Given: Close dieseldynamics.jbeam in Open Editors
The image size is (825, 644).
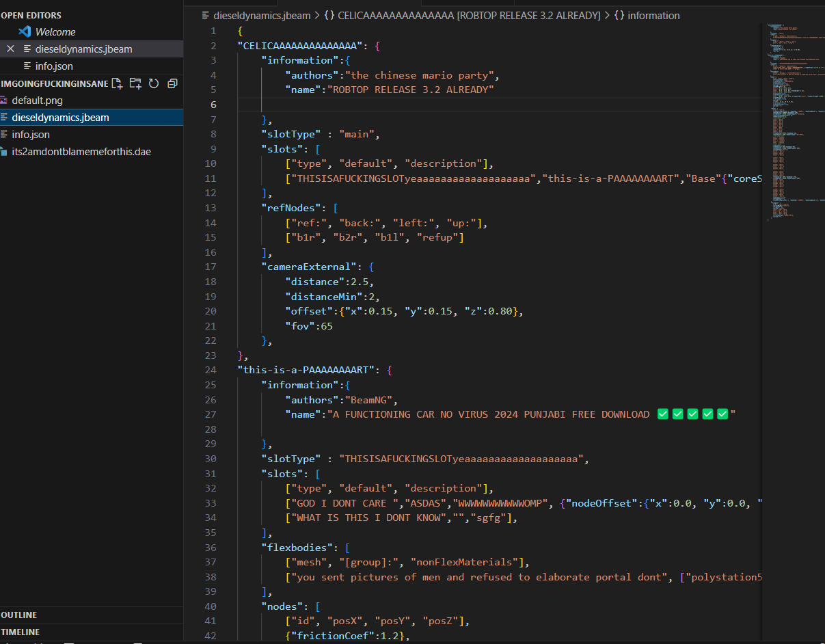Looking at the screenshot, I should (10, 49).
